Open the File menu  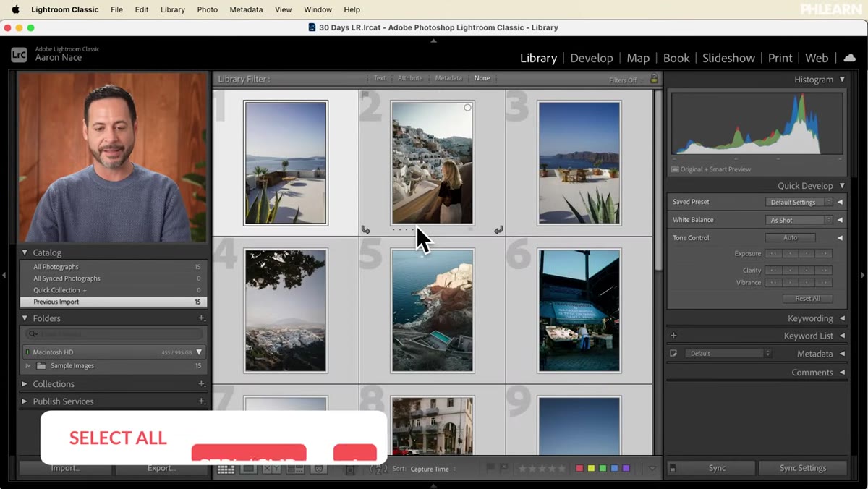(x=116, y=9)
